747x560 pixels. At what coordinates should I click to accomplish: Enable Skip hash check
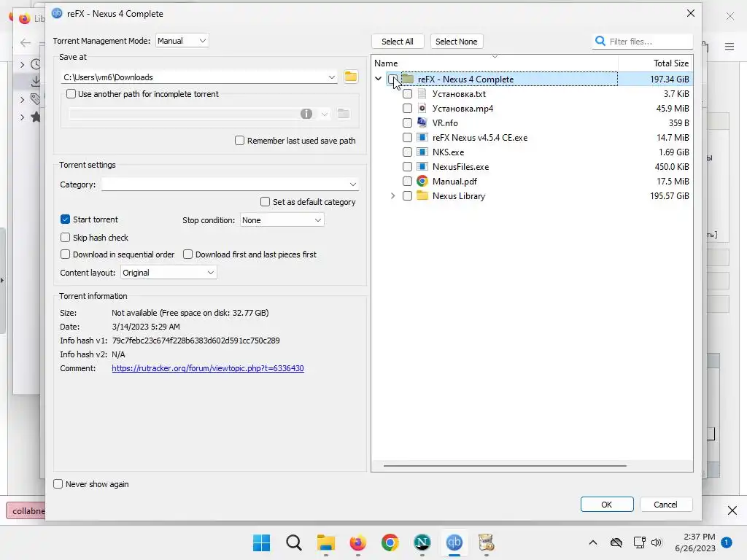coord(65,237)
